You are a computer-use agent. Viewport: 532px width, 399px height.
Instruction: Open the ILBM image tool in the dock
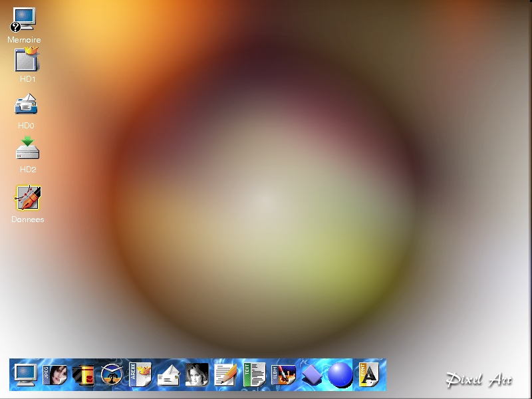point(282,376)
